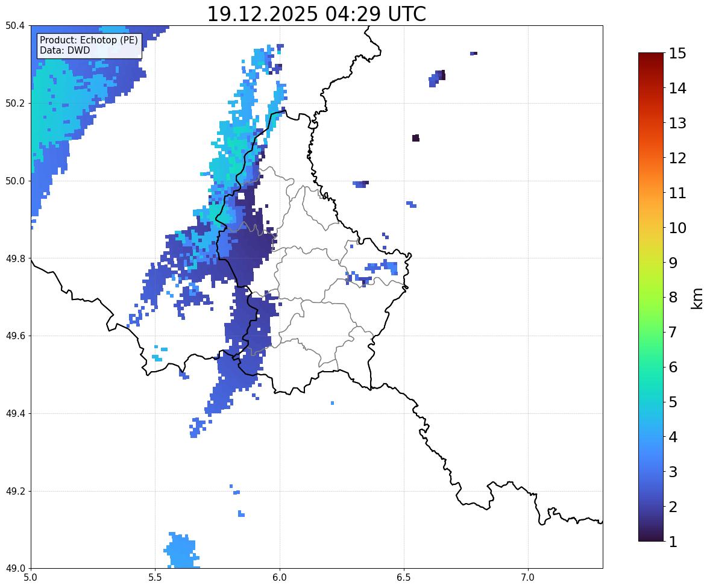Click the latitude tick label 49.6
Viewport: 710px width, 588px height.
pyautogui.click(x=14, y=336)
